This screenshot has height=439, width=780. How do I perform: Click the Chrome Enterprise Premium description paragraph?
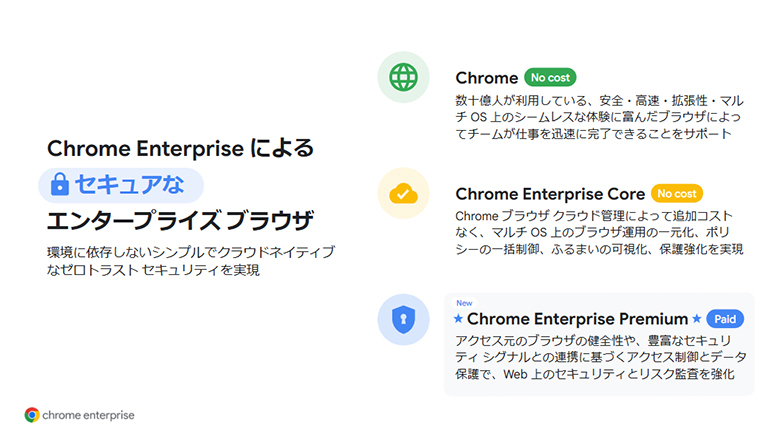pyautogui.click(x=595, y=357)
